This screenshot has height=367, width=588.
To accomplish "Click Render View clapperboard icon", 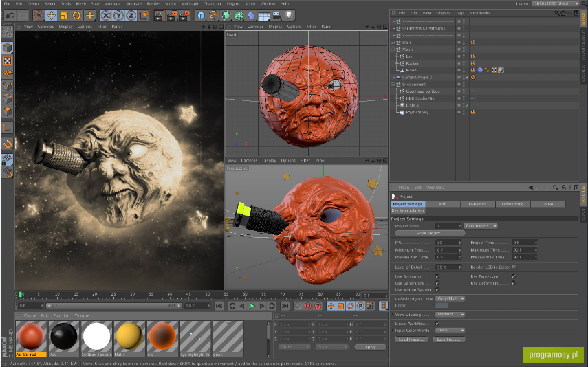I will pyautogui.click(x=159, y=15).
